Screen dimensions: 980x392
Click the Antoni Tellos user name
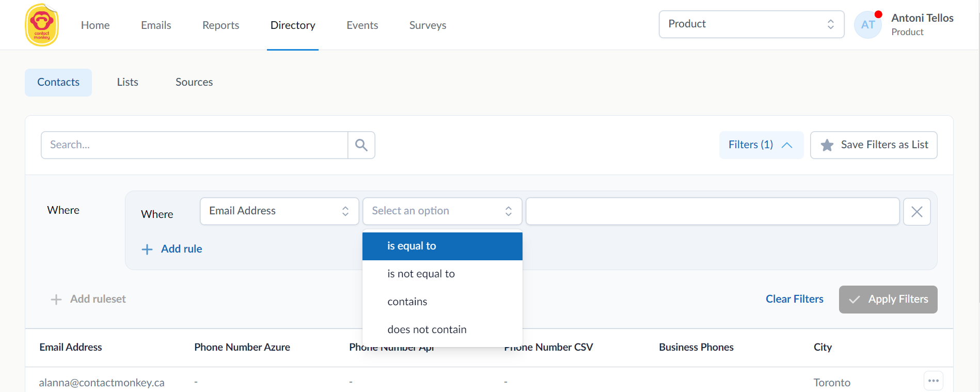[922, 18]
